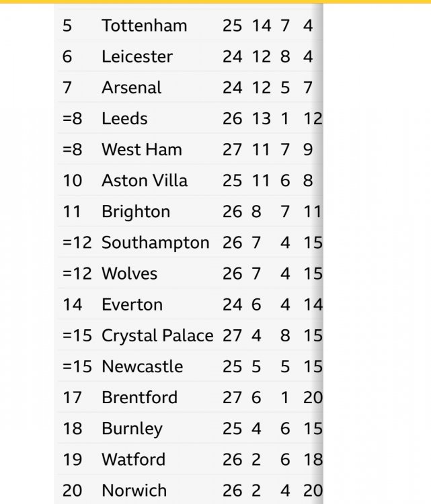431x504 pixels.
Task: Click Tottenham's games played value
Action: click(x=232, y=26)
